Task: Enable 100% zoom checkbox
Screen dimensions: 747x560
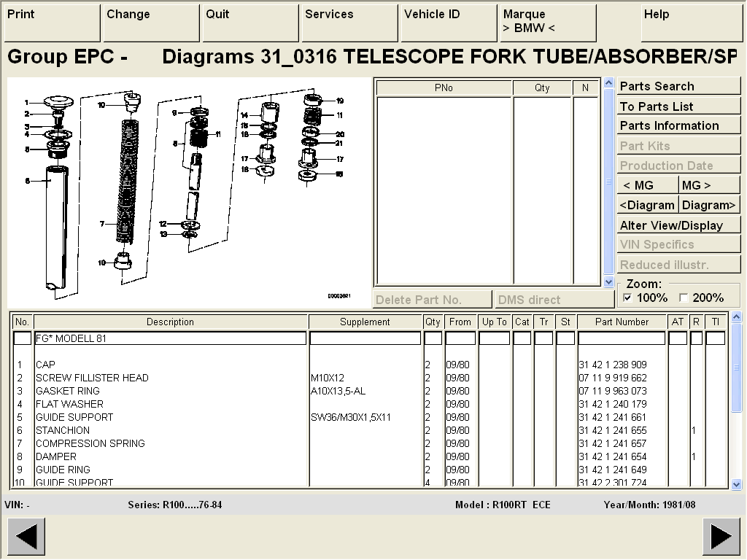Action: pyautogui.click(x=627, y=298)
